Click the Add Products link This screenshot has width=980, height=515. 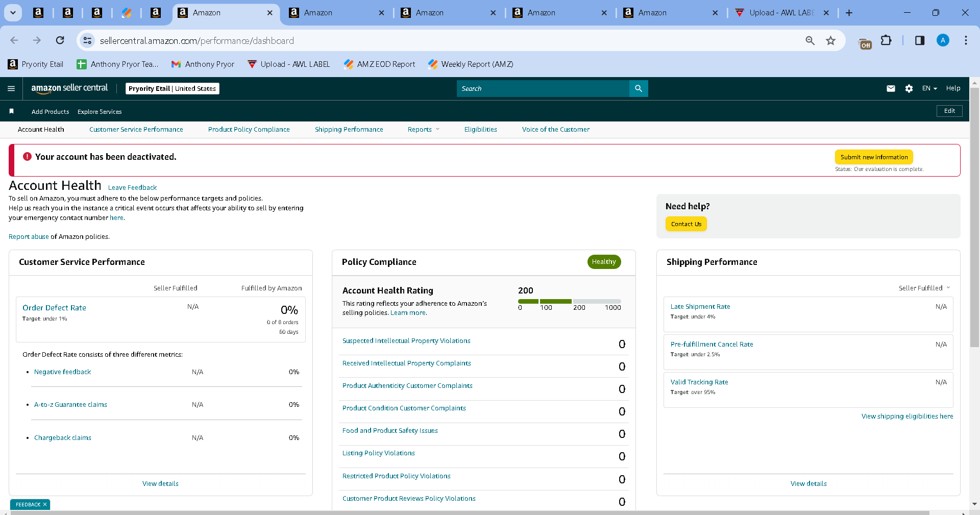pyautogui.click(x=50, y=112)
